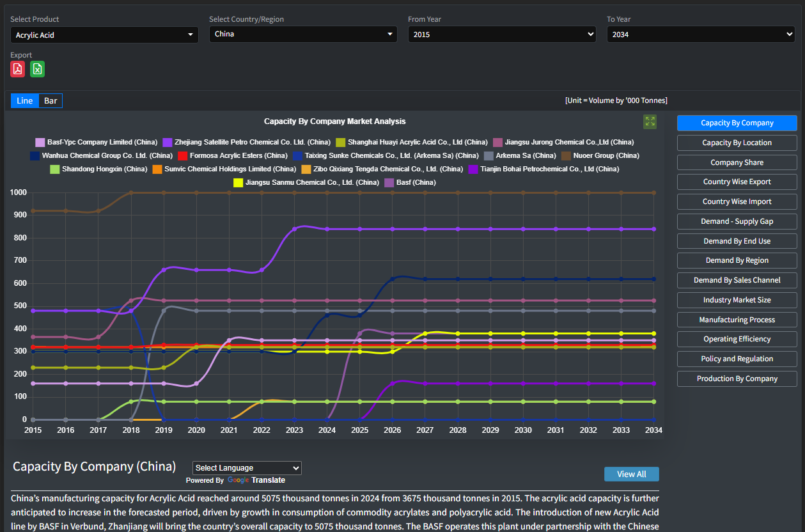Toggle Basf-Ypc Company Limited legend swatch
Image resolution: width=805 pixels, height=532 pixels.
40,143
